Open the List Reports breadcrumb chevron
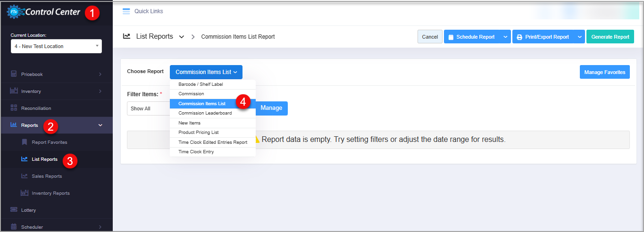 pyautogui.click(x=182, y=37)
